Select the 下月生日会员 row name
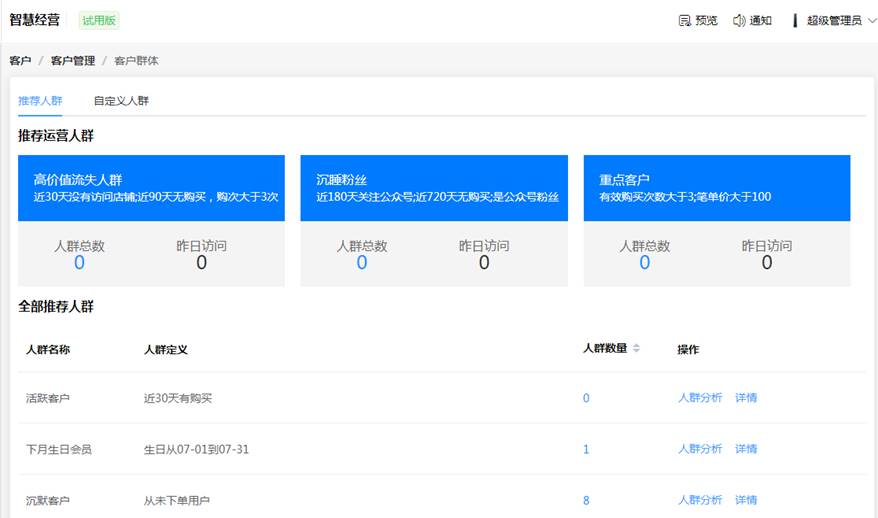The width and height of the screenshot is (878, 518). click(59, 449)
